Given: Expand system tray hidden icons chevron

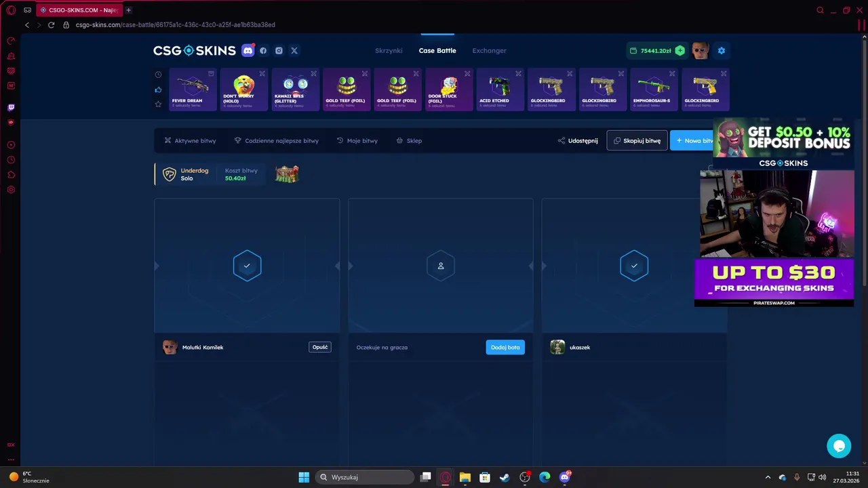Looking at the screenshot, I should [x=768, y=477].
